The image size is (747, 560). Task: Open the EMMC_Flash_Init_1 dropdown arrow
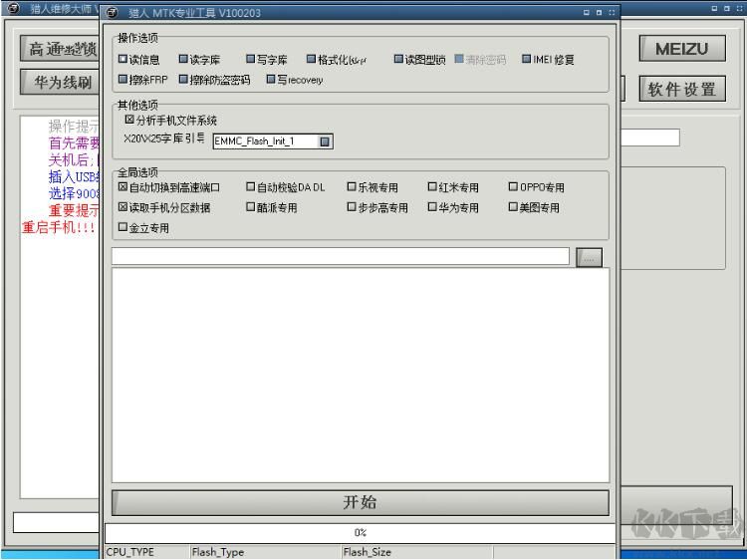[325, 141]
